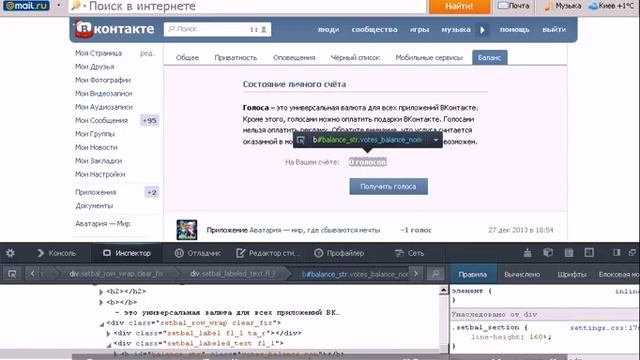This screenshot has height=360, width=640.
Task: Open the Профайлер tab
Action: click(x=339, y=253)
